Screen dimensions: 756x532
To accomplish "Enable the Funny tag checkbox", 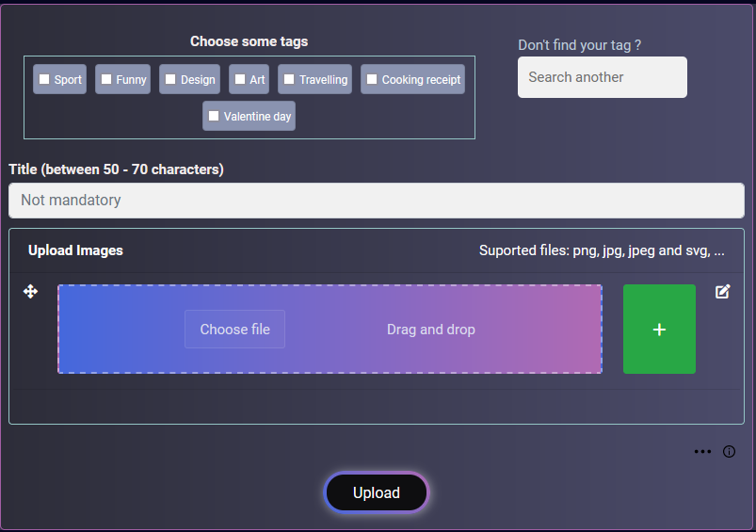I will pos(106,79).
